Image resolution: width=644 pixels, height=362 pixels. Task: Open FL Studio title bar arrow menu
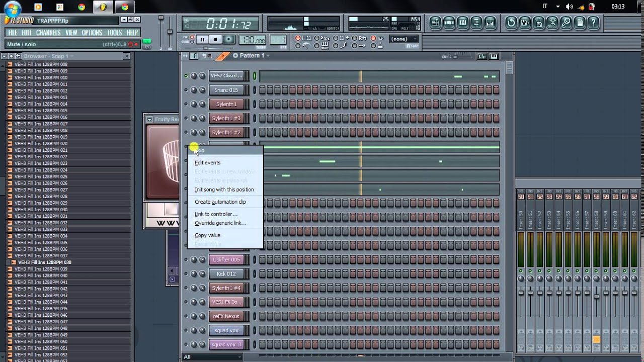coord(124,19)
